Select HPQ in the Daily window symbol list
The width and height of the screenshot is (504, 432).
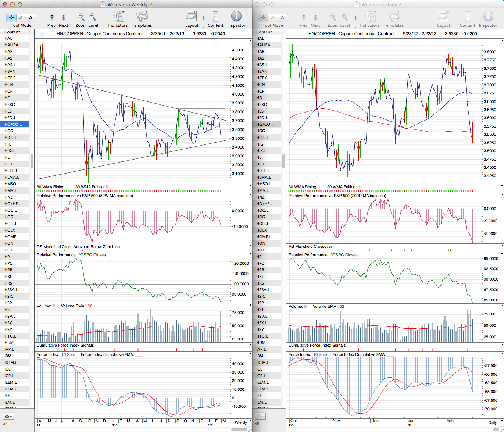pos(260,263)
